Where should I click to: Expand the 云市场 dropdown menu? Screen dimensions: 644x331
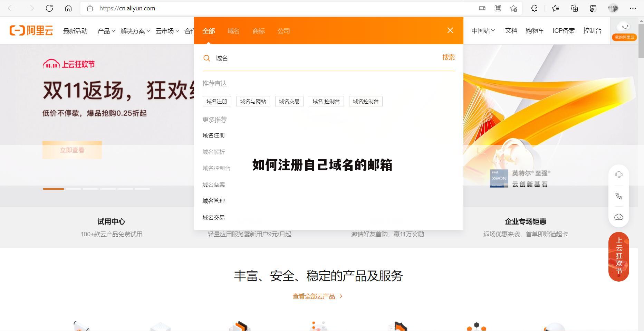click(167, 31)
